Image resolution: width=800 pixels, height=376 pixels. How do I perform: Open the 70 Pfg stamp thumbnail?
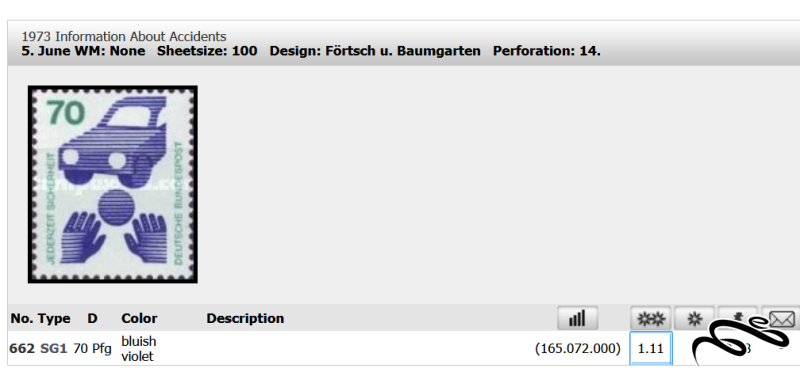(x=113, y=184)
